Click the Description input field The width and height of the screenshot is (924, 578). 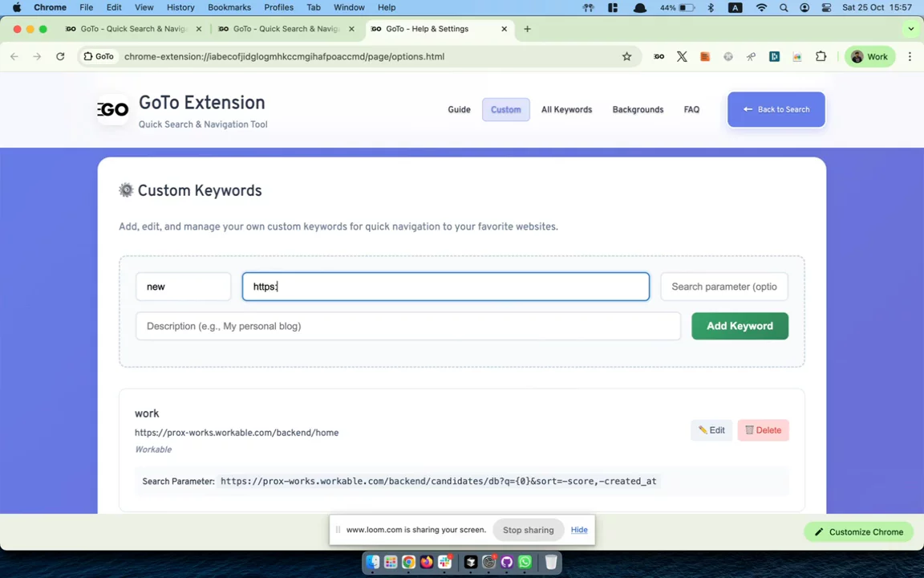click(407, 326)
